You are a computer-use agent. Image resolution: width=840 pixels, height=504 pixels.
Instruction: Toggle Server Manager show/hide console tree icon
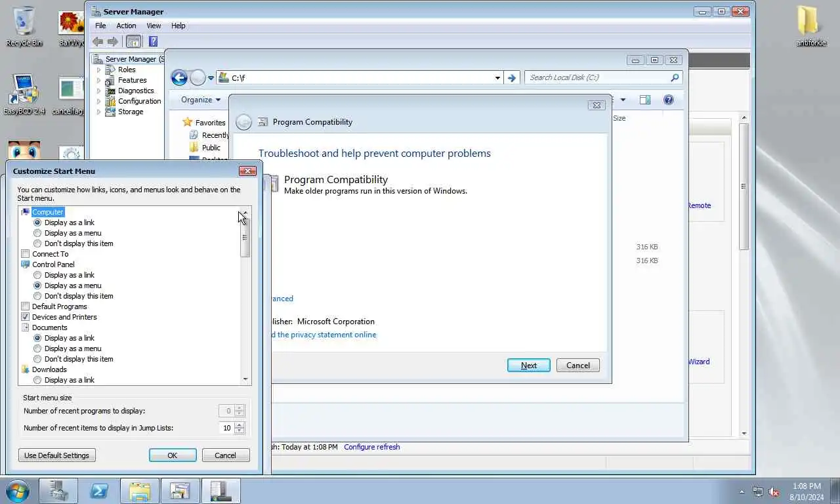point(133,41)
